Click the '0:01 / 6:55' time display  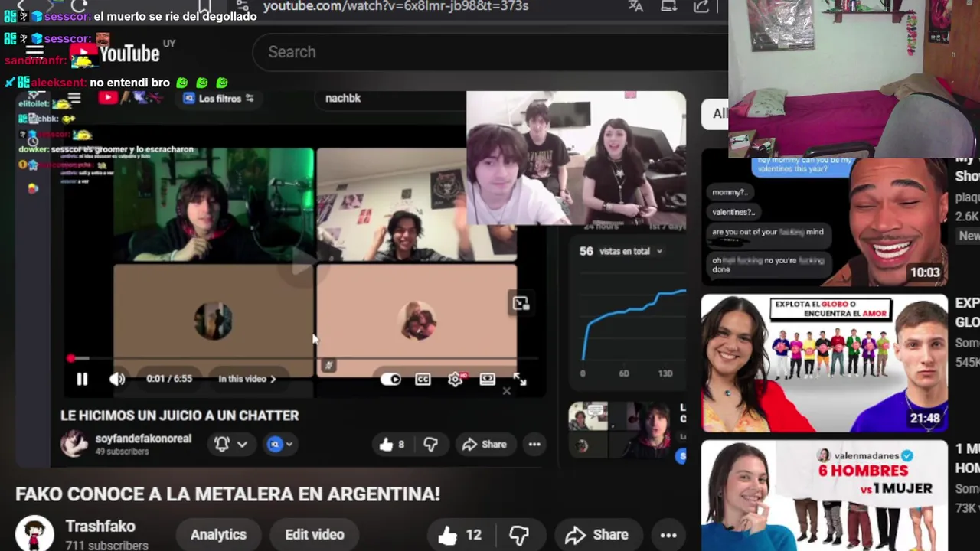pos(169,379)
